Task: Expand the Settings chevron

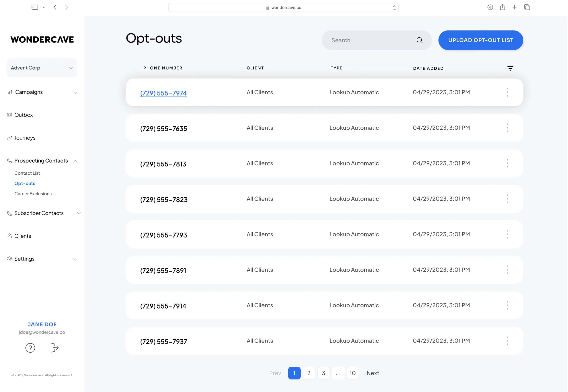Action: 75,259
